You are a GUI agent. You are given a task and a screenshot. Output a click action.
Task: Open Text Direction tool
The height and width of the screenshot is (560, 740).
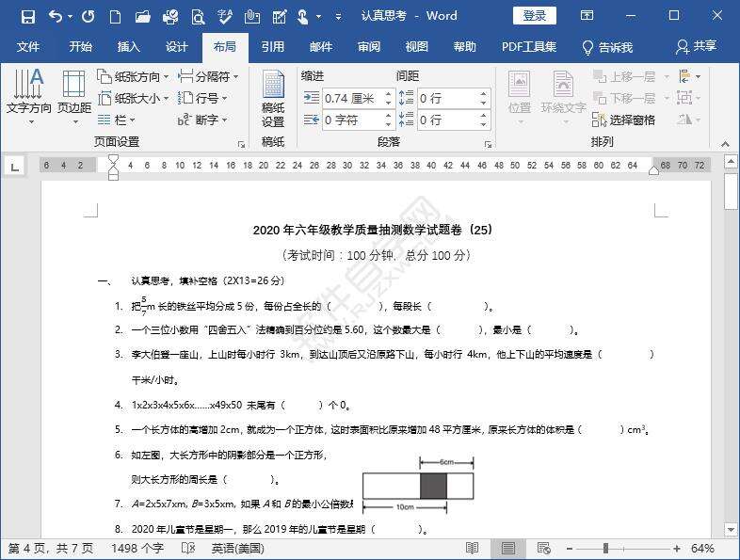(x=29, y=96)
